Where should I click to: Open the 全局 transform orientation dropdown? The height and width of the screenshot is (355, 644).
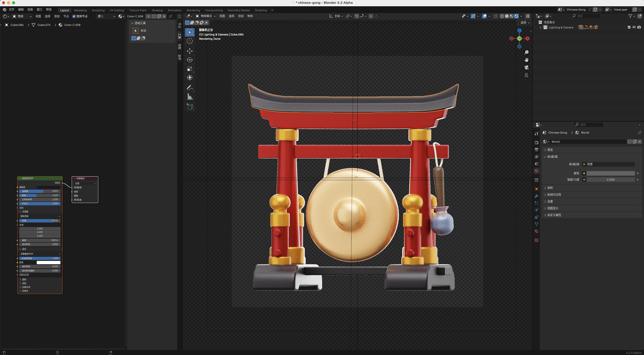(336, 16)
